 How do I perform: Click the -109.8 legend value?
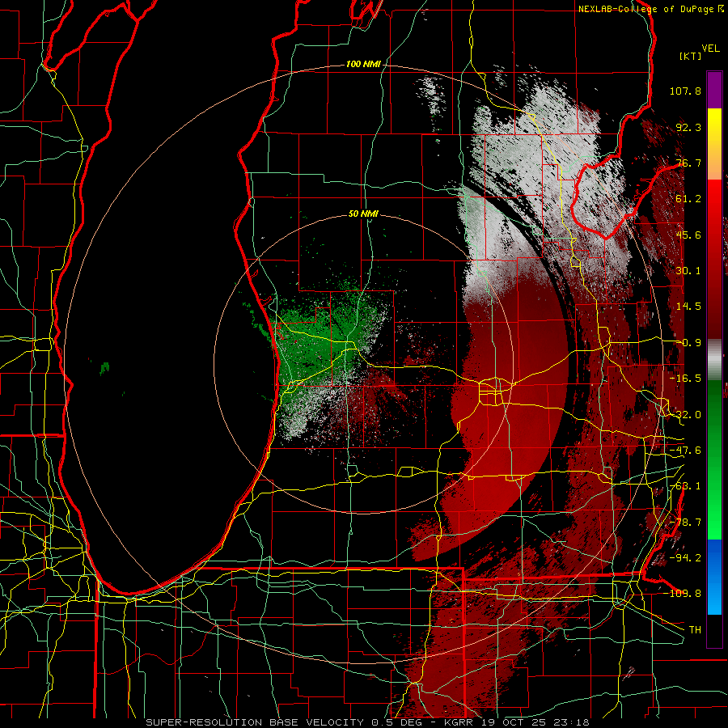pyautogui.click(x=682, y=594)
